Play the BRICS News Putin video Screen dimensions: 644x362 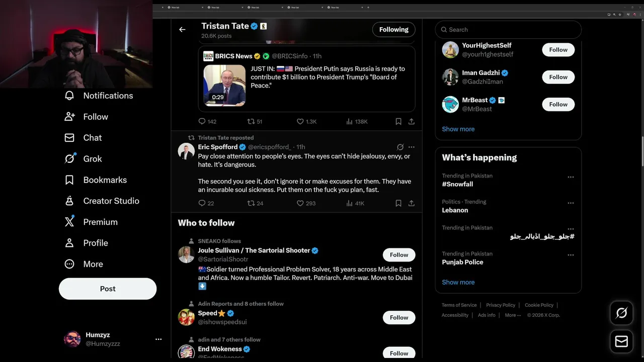point(224,85)
